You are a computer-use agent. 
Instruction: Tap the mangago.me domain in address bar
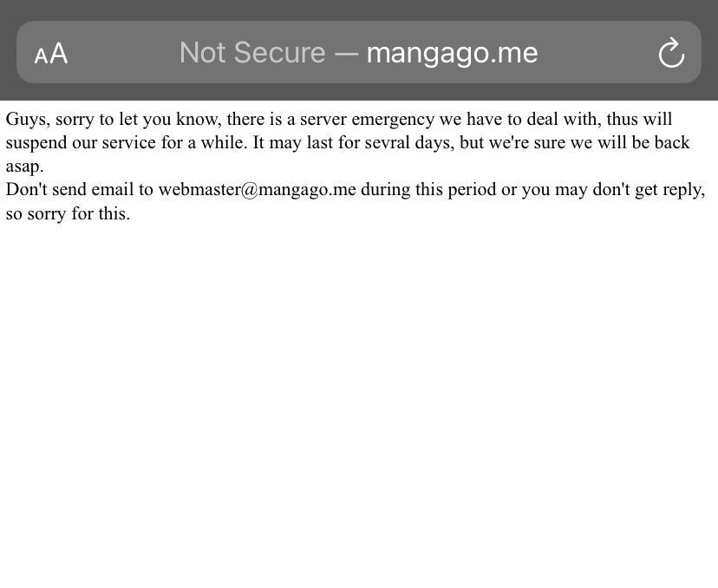pos(452,53)
